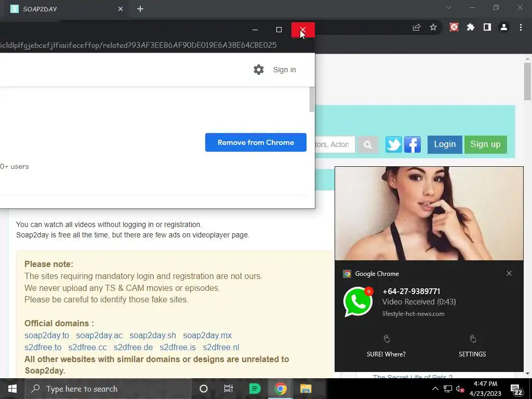532x399 pixels.
Task: Open the network tray icon
Action: [x=448, y=389]
